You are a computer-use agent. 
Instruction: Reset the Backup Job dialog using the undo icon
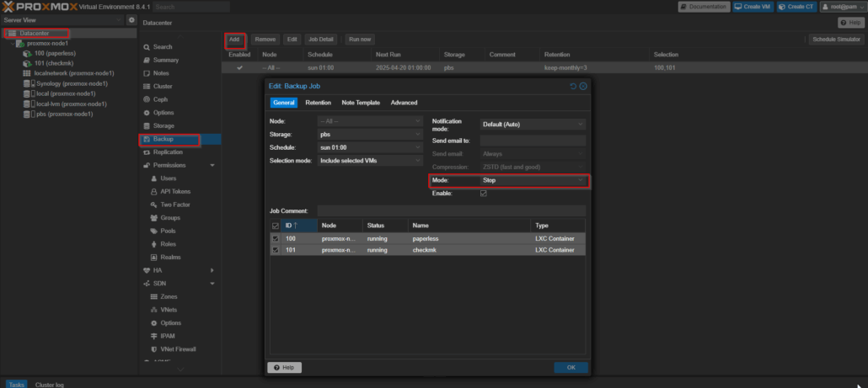coord(574,86)
